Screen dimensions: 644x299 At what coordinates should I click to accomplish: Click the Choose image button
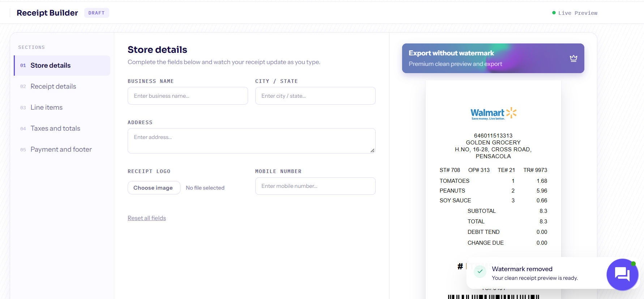pos(154,188)
